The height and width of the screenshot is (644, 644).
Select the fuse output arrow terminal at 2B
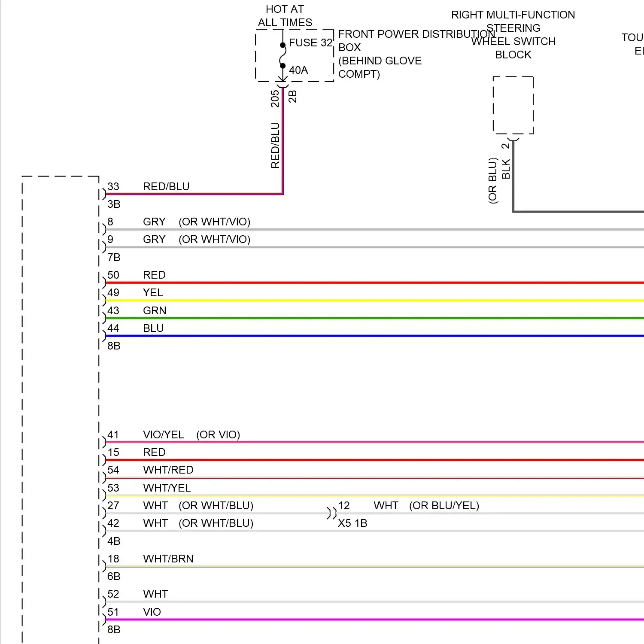pyautogui.click(x=282, y=79)
